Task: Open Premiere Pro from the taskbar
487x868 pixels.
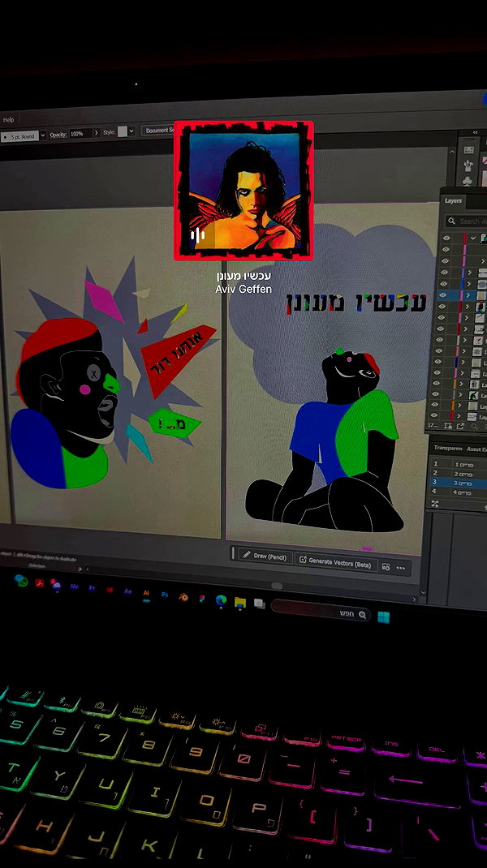Action: point(92,588)
